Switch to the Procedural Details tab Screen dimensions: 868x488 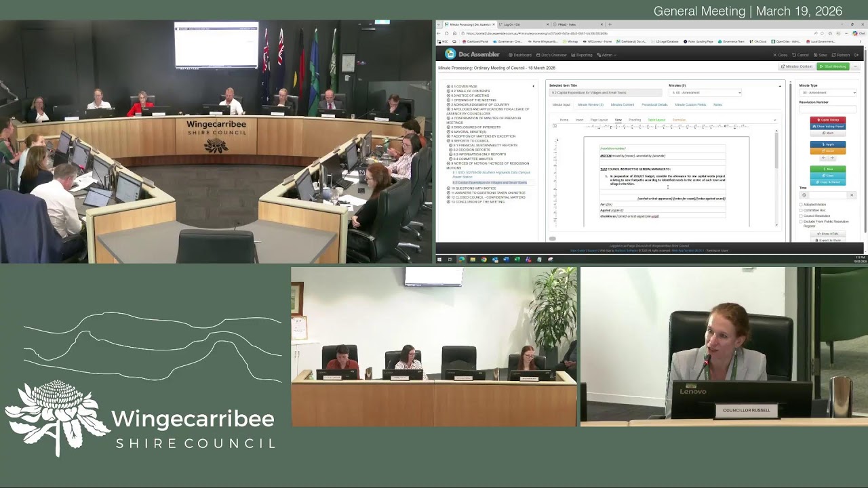pos(654,105)
